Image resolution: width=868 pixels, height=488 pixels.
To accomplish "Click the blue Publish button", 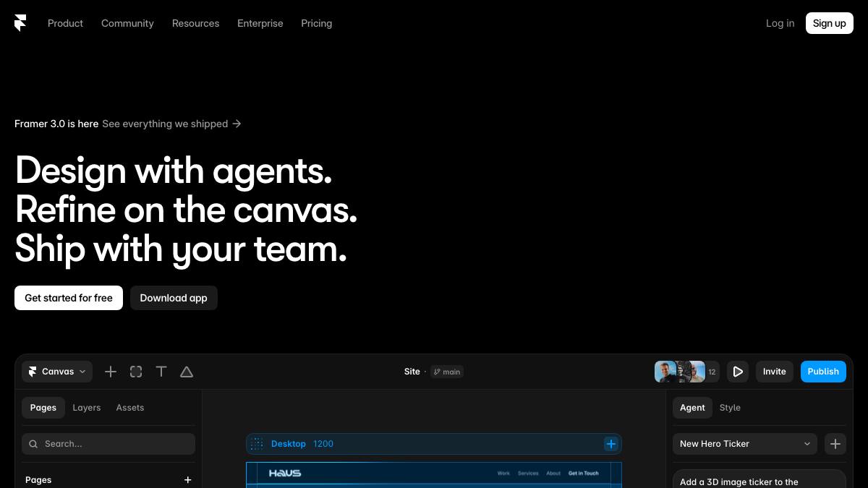I will pyautogui.click(x=823, y=372).
